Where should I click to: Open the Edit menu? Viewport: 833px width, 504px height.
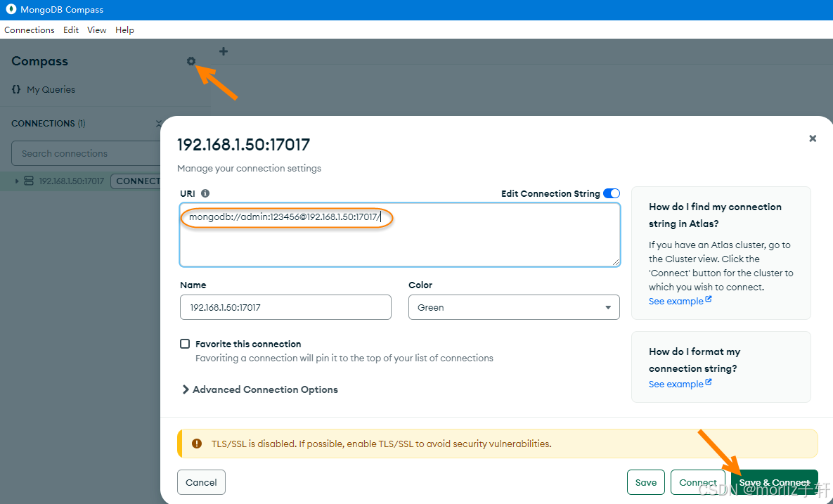click(71, 30)
